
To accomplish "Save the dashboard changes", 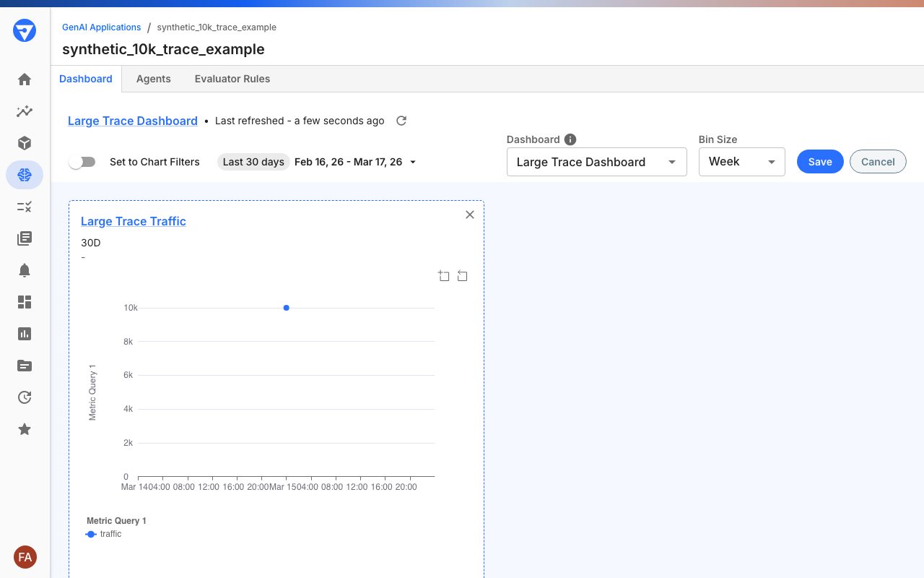I will 820,162.
